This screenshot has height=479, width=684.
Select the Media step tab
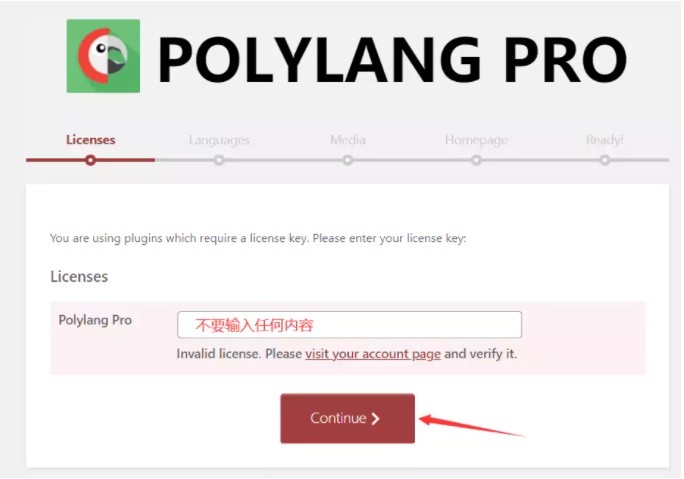[x=348, y=140]
